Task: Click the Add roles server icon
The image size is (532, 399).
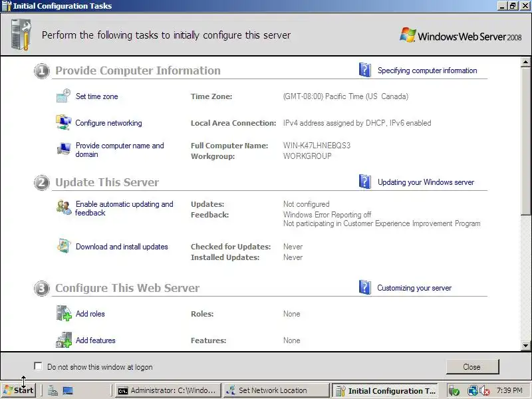Action: coord(63,313)
